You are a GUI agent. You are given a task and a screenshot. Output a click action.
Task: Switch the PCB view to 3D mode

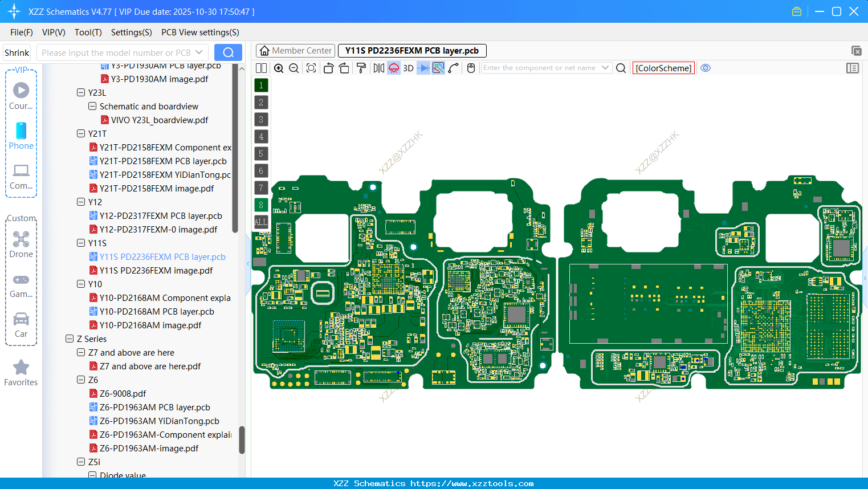click(408, 68)
